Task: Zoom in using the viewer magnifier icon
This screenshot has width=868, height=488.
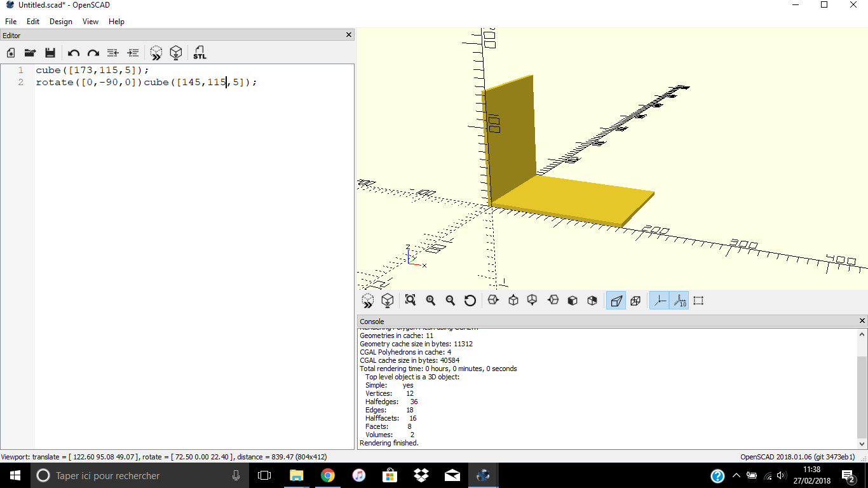Action: click(x=430, y=301)
